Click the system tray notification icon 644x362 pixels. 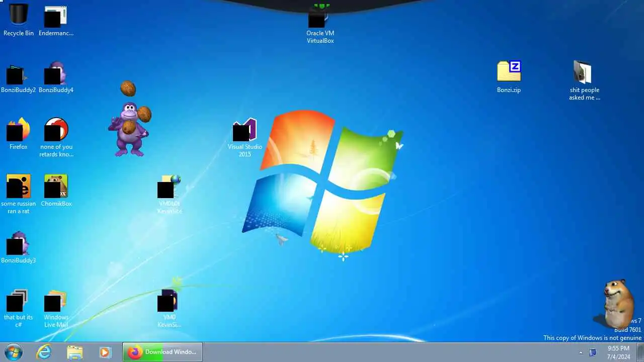coord(593,352)
